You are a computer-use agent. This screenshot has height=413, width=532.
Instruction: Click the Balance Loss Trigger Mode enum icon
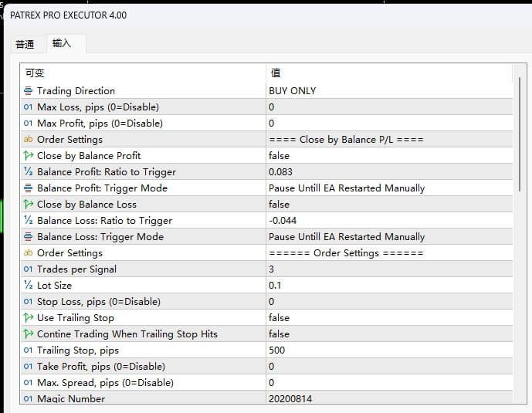28,237
